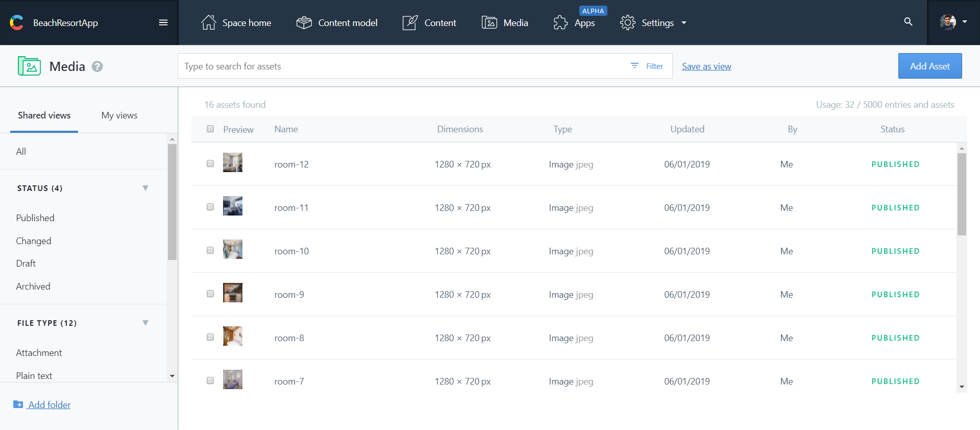Click the Add folder plus icon
The width and height of the screenshot is (980, 430).
click(18, 404)
